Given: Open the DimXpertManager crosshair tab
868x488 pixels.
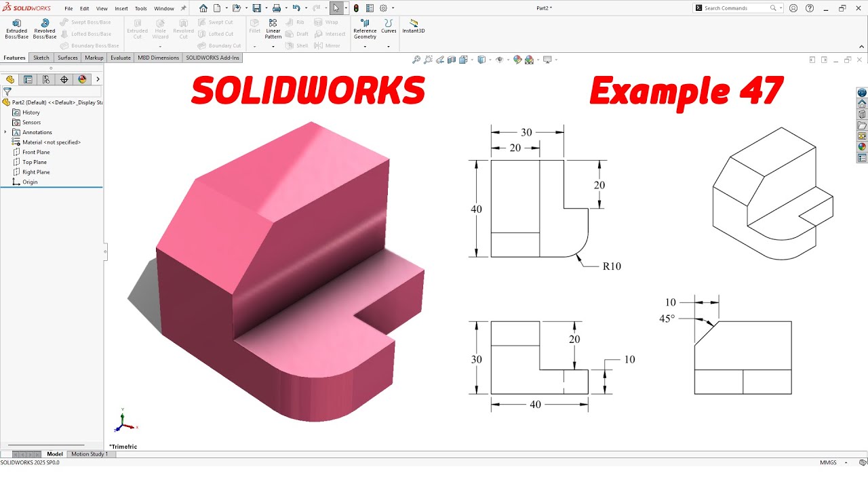Looking at the screenshot, I should [64, 79].
